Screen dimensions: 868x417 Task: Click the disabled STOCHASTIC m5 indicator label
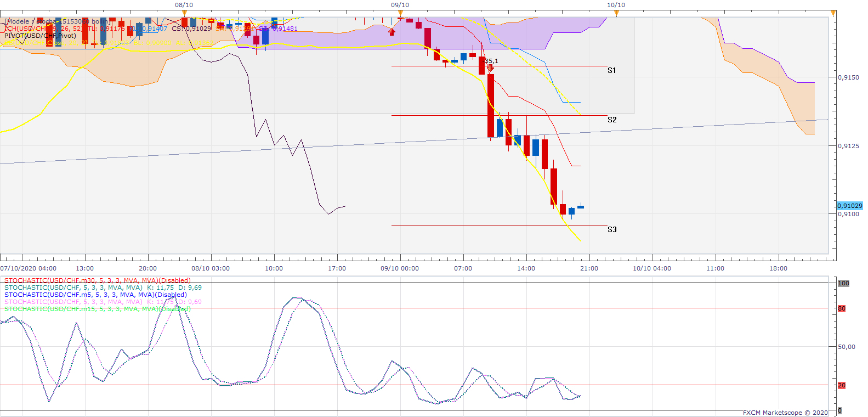pos(95,295)
